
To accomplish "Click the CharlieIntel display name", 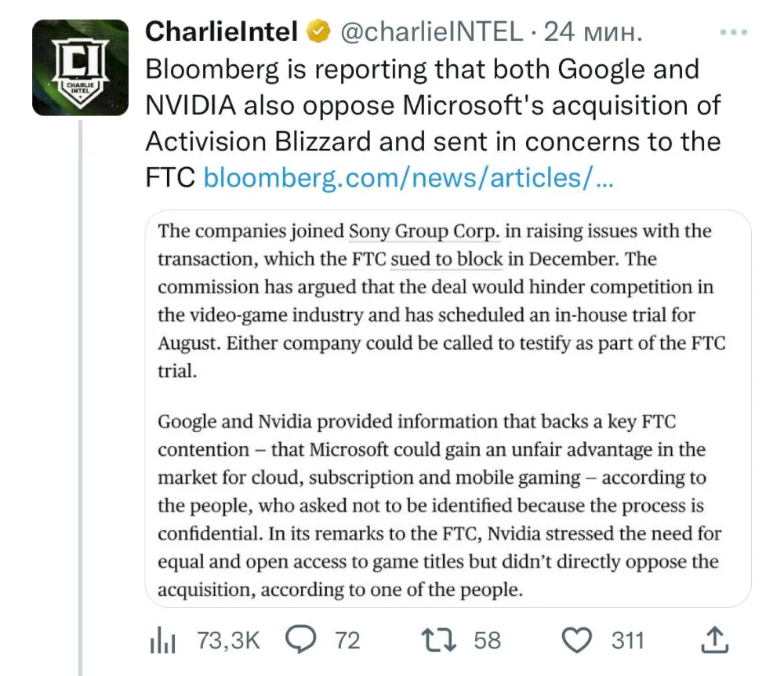I will (222, 31).
